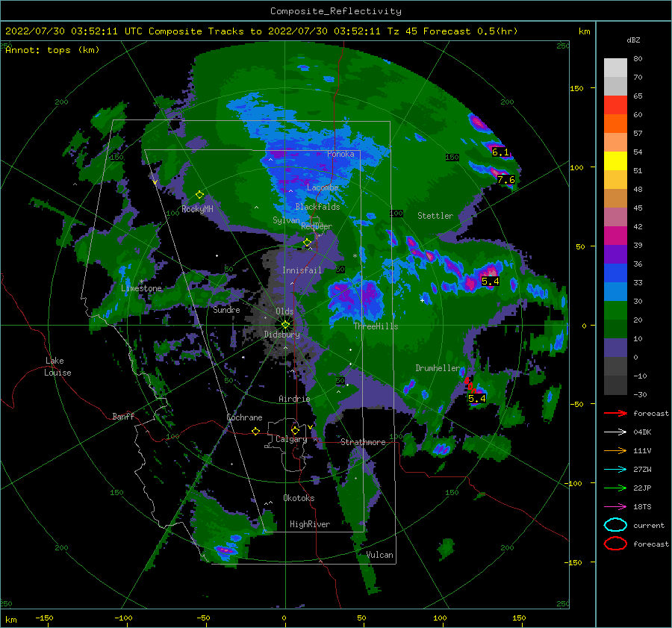This screenshot has height=628, width=672.
Task: Pick the royal blue dBZ legend swatch
Action: (615, 273)
